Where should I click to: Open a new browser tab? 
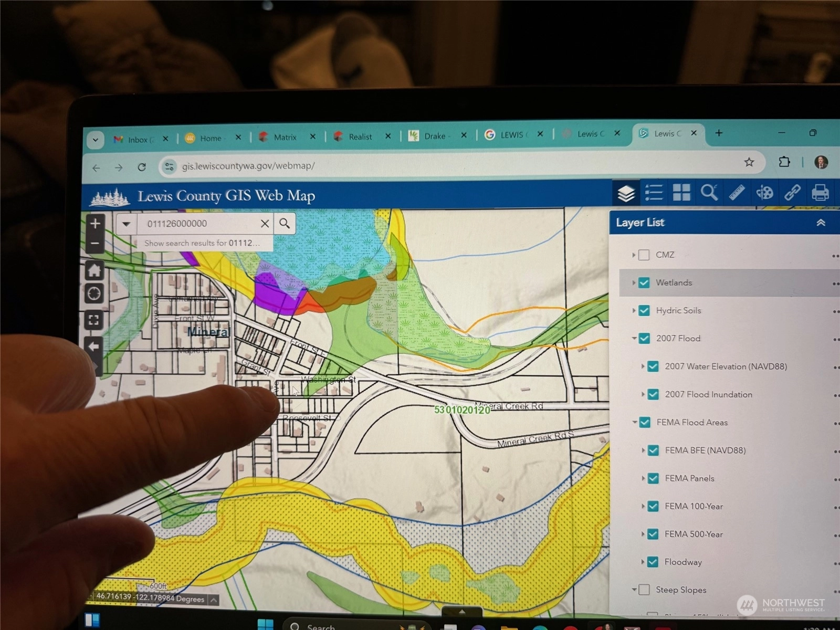coord(719,133)
